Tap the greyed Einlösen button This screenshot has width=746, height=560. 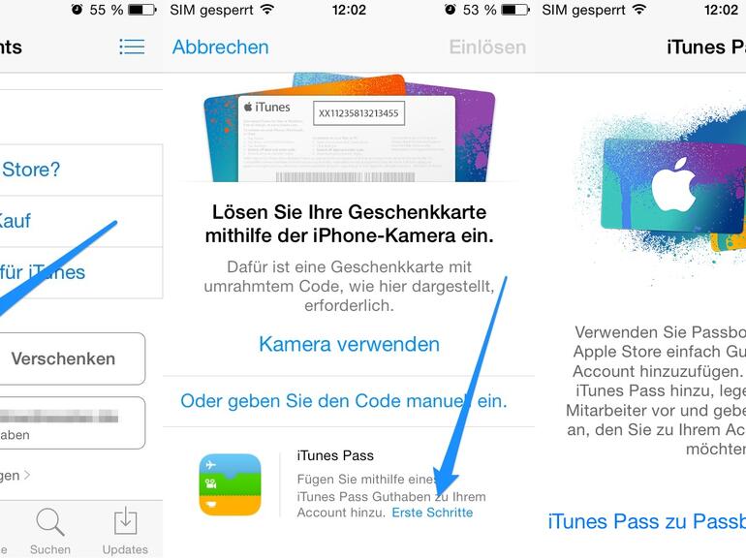[487, 47]
